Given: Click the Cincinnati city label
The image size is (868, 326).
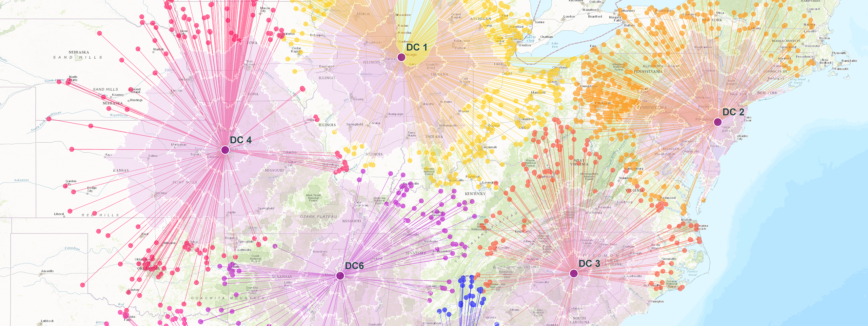Looking at the screenshot, I should [489, 147].
